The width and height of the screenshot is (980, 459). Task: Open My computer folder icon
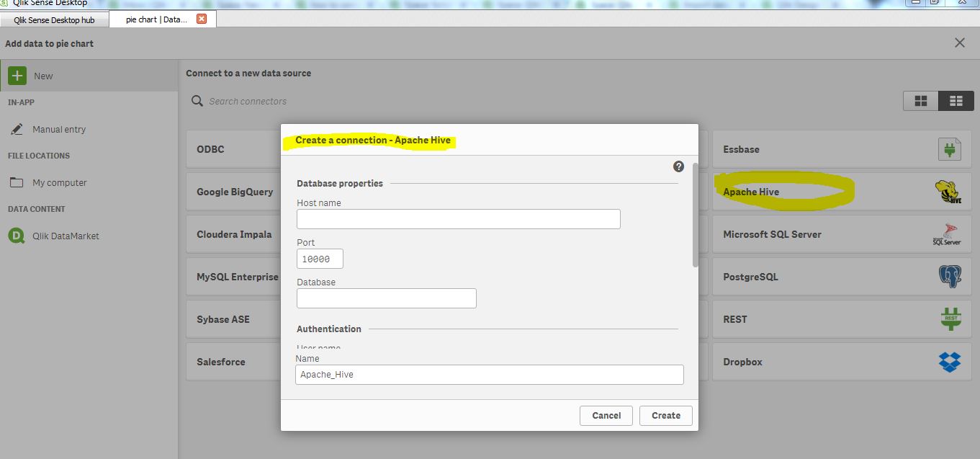(x=17, y=182)
